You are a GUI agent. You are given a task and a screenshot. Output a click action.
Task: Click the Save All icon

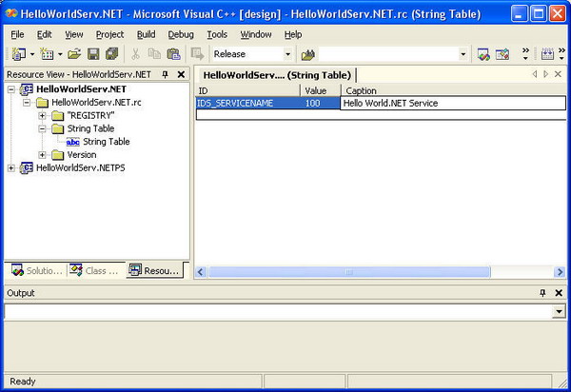[x=111, y=54]
